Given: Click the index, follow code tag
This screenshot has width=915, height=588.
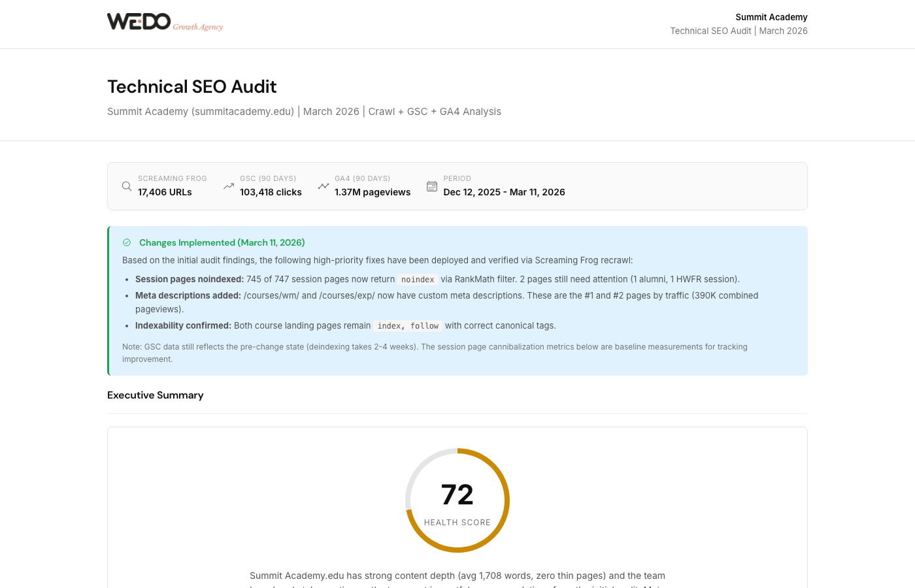Looking at the screenshot, I should click(x=408, y=326).
